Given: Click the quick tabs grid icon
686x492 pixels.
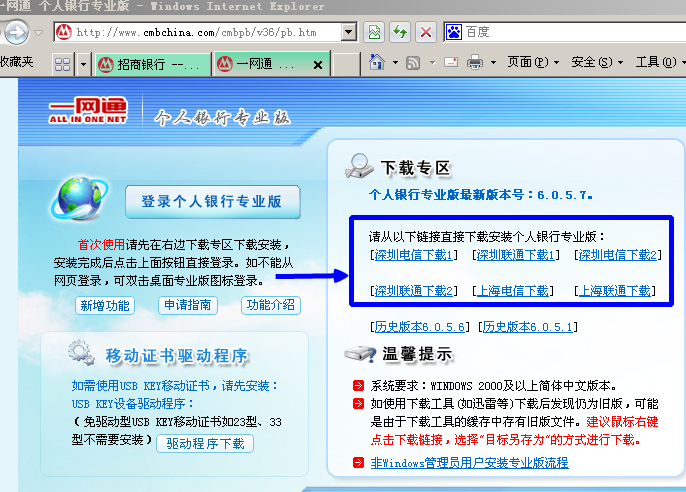Looking at the screenshot, I should (x=63, y=65).
